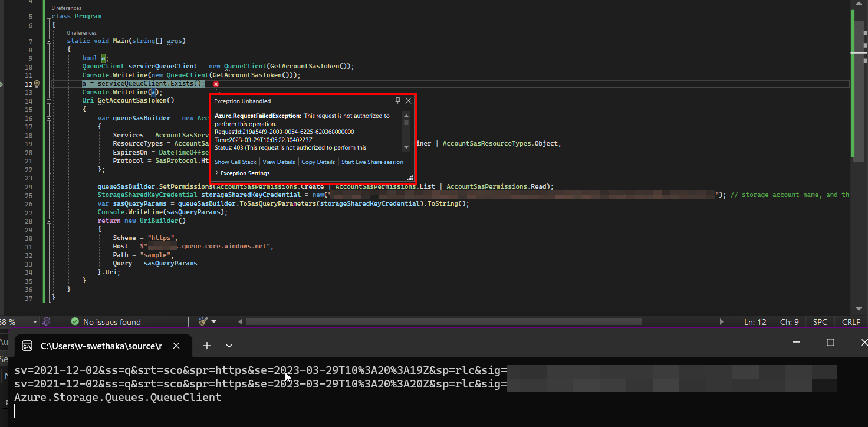Viewport: 868px width, 427px height.
Task: Click Start Live Share session link
Action: pos(373,162)
